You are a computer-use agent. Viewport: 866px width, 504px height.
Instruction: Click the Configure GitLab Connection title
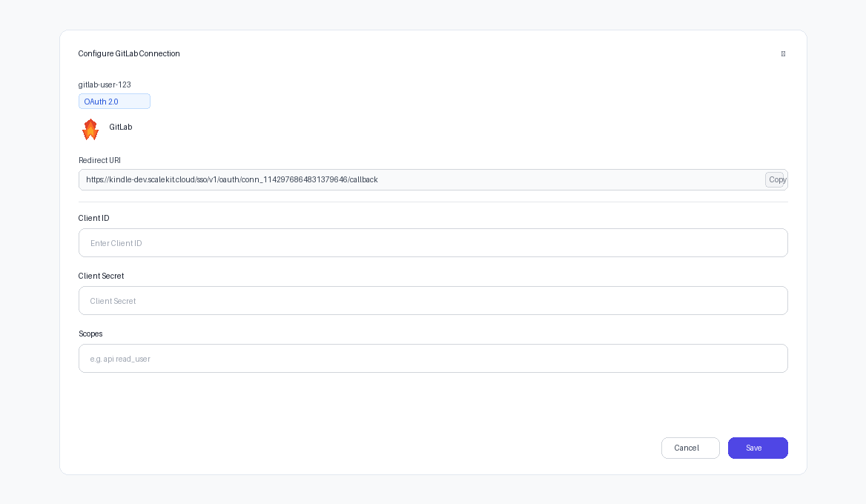pyautogui.click(x=129, y=53)
